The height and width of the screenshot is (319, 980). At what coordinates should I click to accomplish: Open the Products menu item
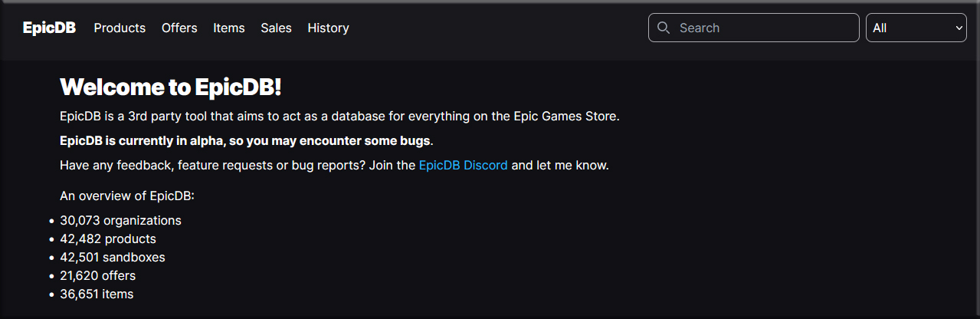[120, 28]
